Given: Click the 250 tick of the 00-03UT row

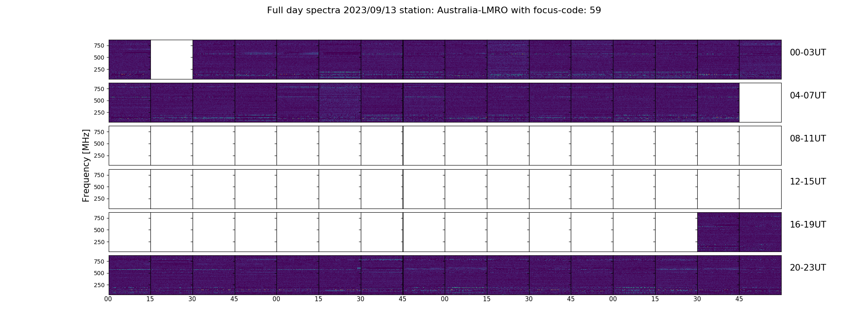Looking at the screenshot, I should [99, 70].
